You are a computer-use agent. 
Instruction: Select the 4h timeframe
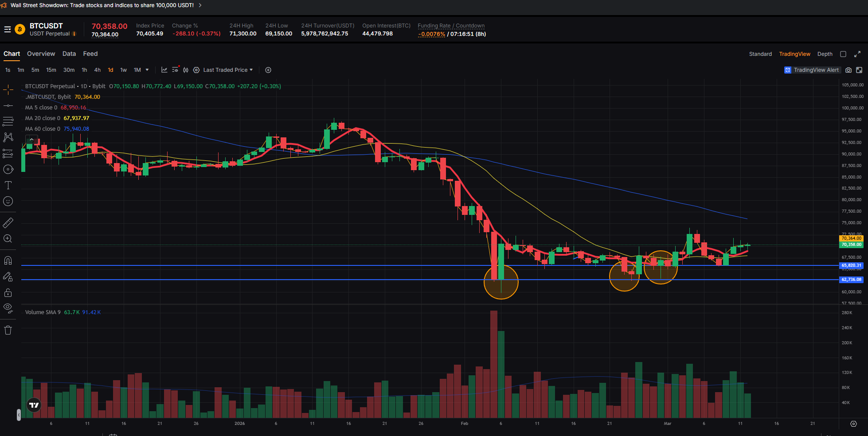point(98,70)
